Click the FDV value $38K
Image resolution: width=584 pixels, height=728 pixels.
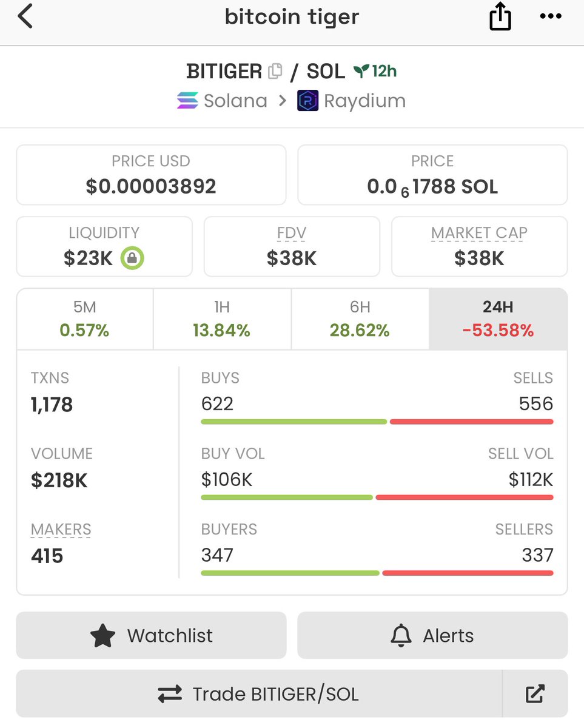(x=292, y=258)
